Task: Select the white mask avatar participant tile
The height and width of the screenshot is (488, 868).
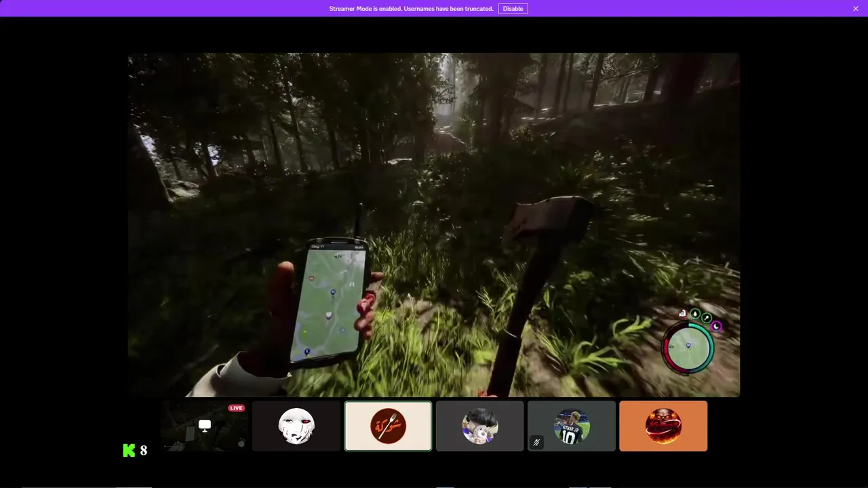Action: [296, 426]
